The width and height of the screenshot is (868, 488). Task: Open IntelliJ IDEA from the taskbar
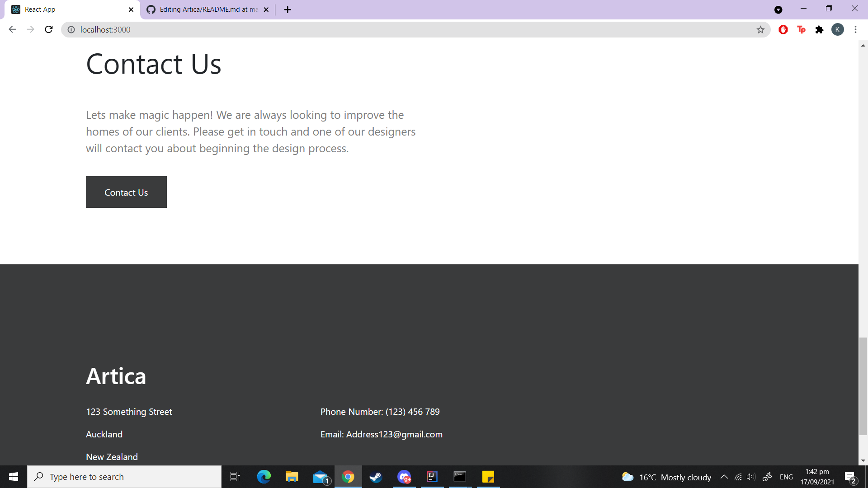click(432, 477)
